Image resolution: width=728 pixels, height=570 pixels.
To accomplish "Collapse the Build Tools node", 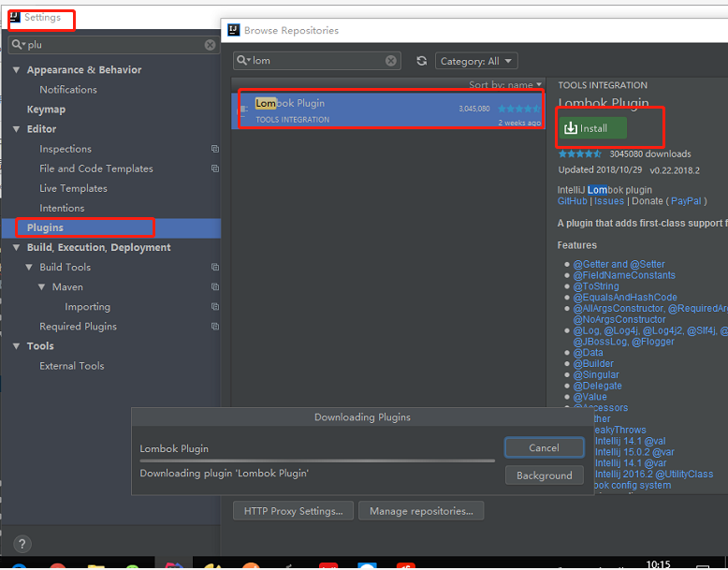I will coord(29,267).
